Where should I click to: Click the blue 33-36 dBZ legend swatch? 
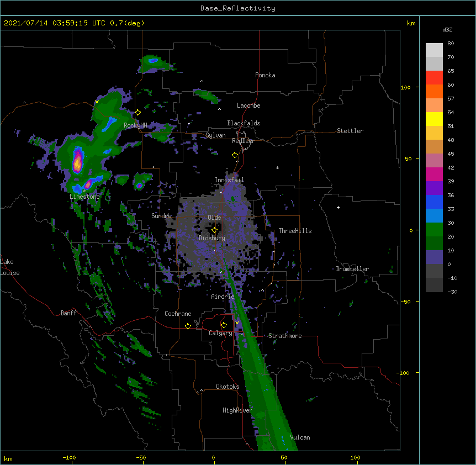434,202
